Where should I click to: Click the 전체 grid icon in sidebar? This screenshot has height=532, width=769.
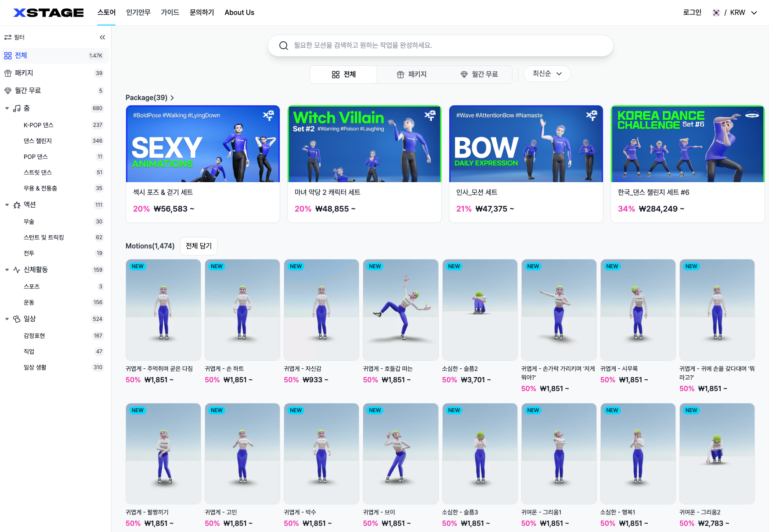pos(8,56)
